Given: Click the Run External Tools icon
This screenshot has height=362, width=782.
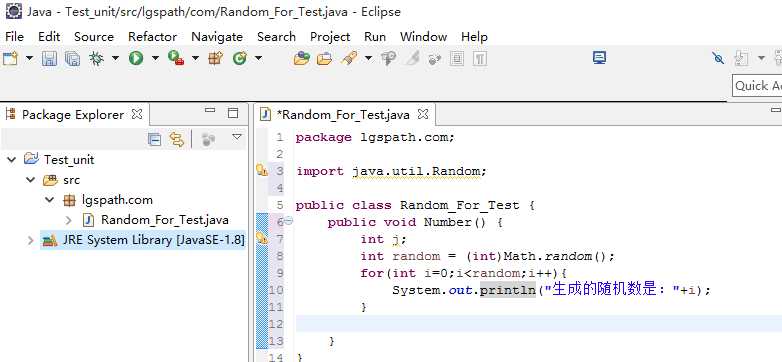Looking at the screenshot, I should 176,58.
